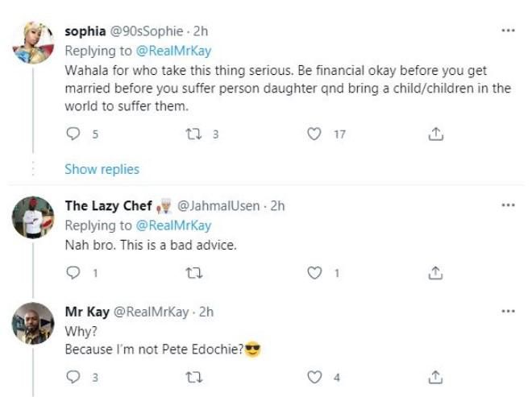Like The Lazy Chef's tweet
Image resolution: width=532 pixels, height=397 pixels.
(315, 273)
